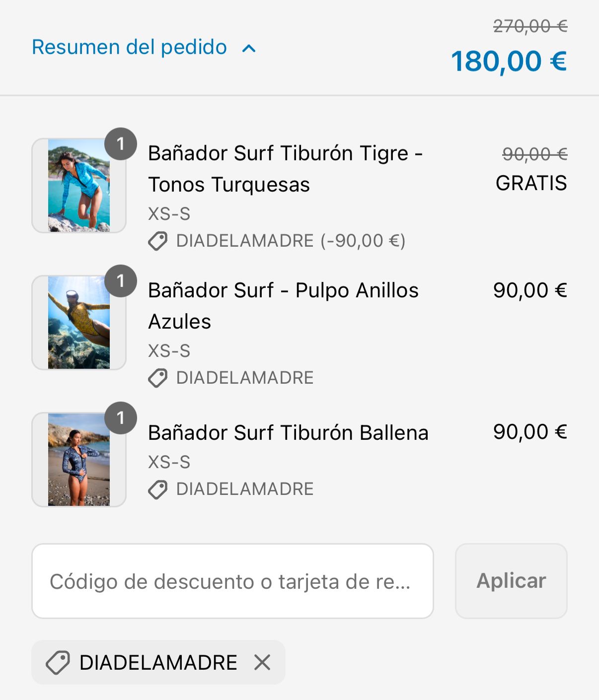Click the 180,00 € order total
The image size is (599, 700).
[x=509, y=62]
